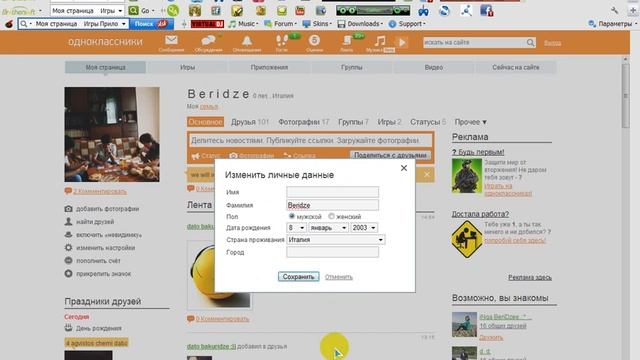The image size is (640, 360).
Task: Open the Фотографии 17 profile tab
Action: click(304, 122)
